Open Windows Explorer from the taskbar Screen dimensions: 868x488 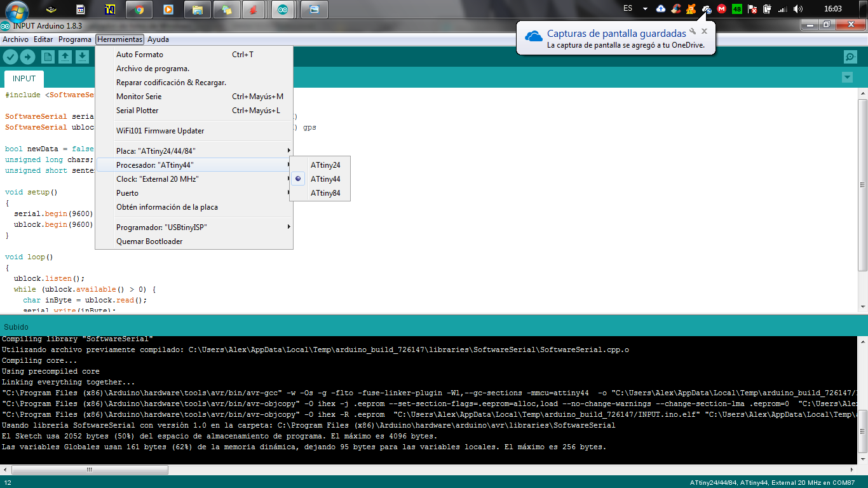(198, 10)
